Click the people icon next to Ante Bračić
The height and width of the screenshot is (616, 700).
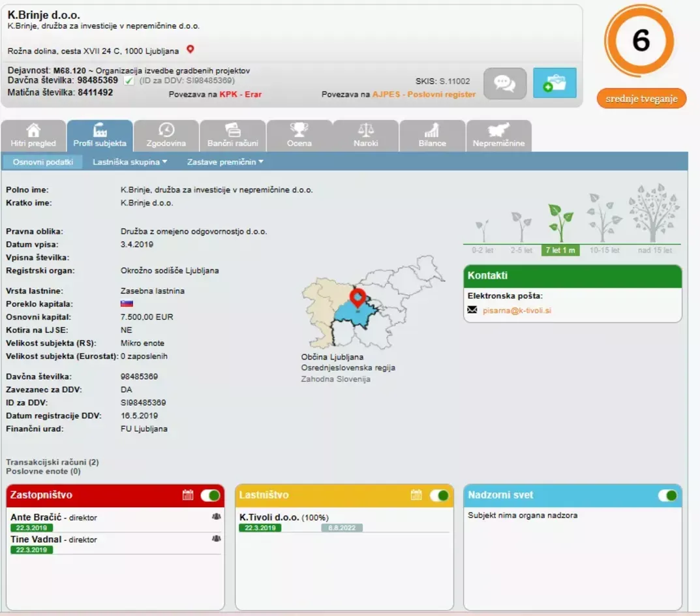click(216, 516)
